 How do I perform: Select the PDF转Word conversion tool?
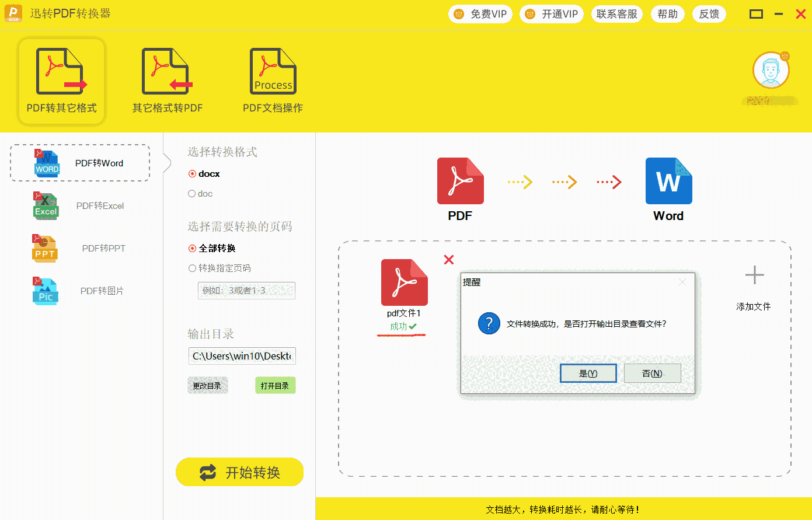tap(79, 163)
